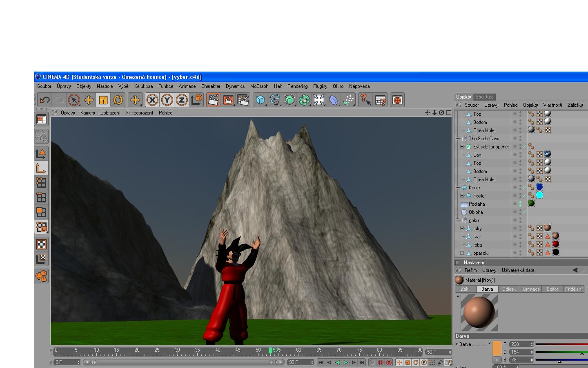Viewport: 588px width, 368px height.
Task: Jump to the end of animation
Action: point(362,362)
